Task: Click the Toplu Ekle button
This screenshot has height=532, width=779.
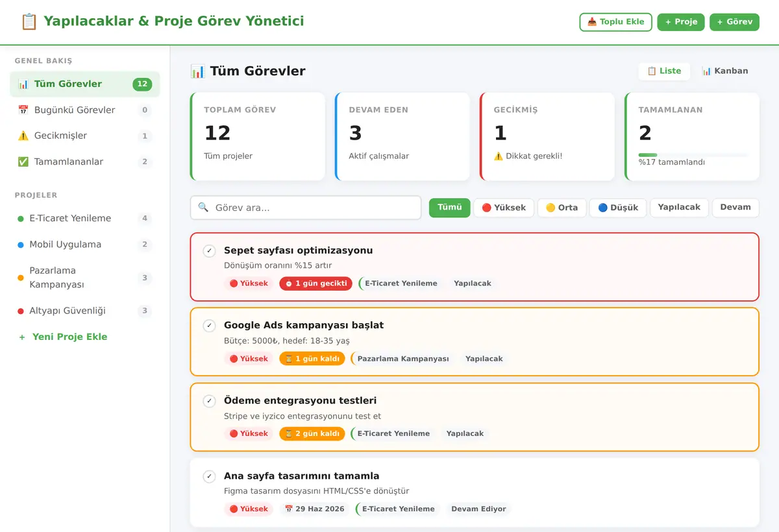Action: (x=615, y=22)
